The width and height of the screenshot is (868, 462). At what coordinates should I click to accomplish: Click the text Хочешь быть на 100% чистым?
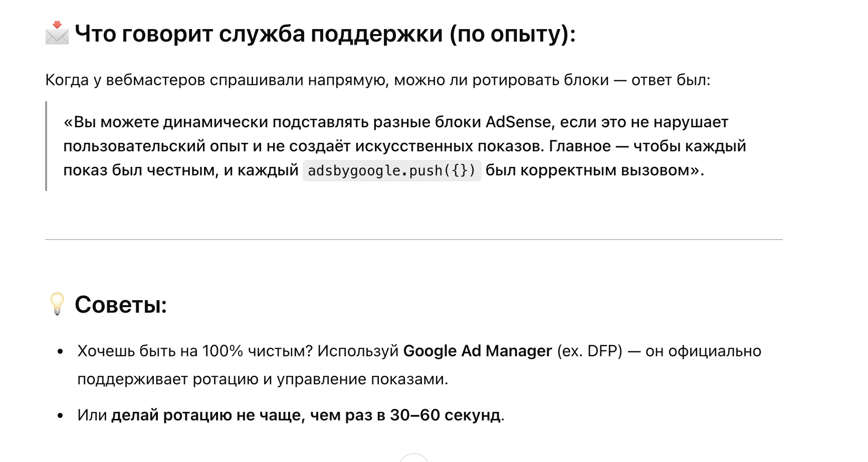coord(195,351)
